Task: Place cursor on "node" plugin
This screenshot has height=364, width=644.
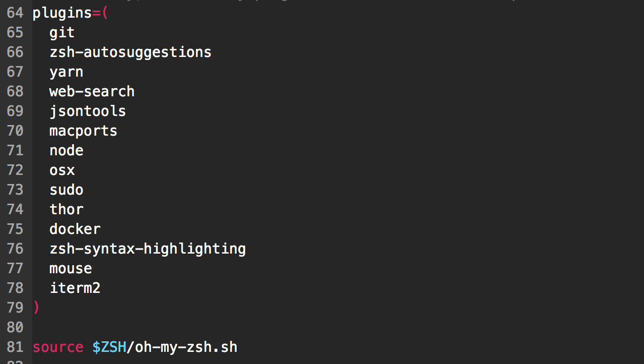Action: [x=66, y=151]
